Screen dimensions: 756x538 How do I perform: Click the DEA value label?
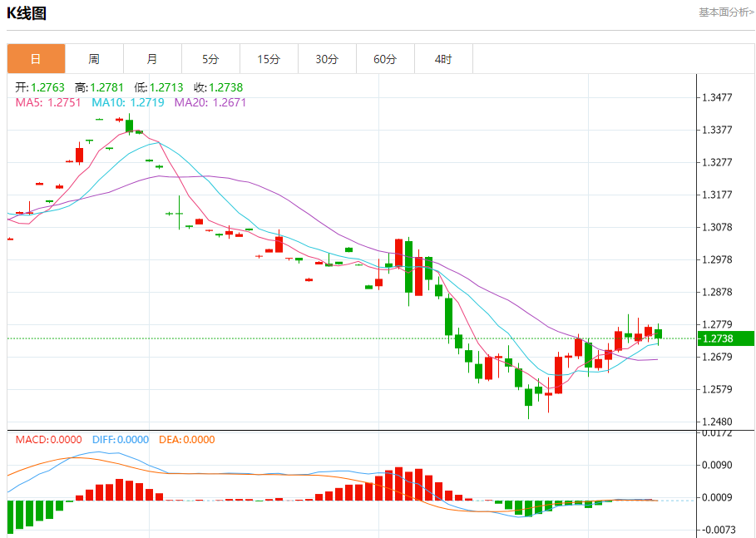click(x=187, y=440)
